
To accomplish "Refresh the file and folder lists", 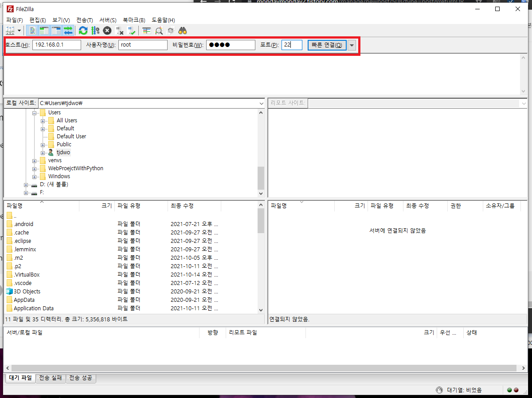I will coord(83,31).
